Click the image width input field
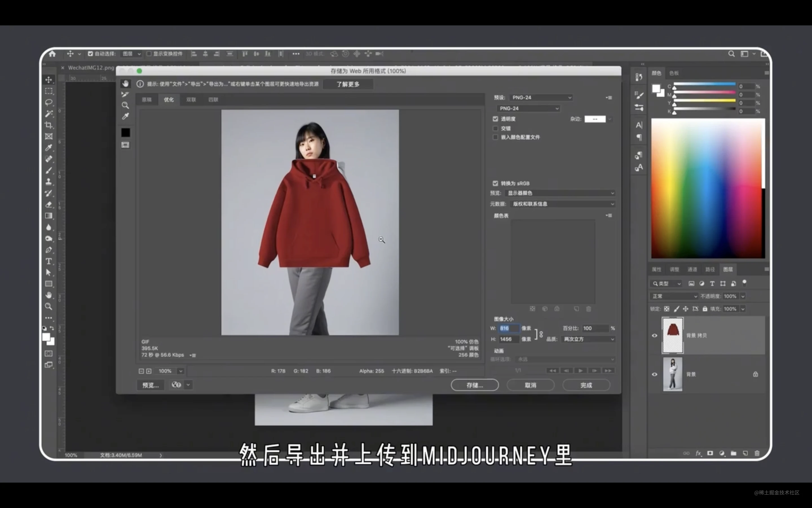Screen dimensions: 812x508 point(509,328)
